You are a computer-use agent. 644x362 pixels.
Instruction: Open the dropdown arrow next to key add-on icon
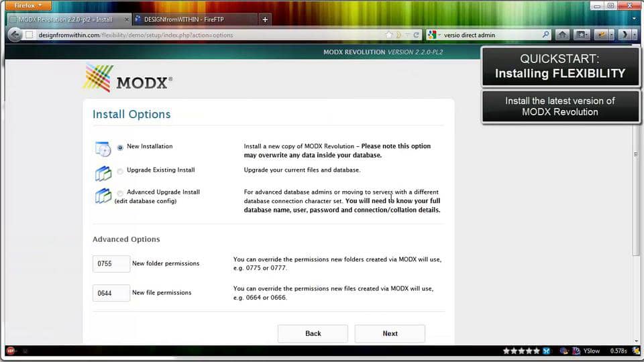(x=611, y=35)
